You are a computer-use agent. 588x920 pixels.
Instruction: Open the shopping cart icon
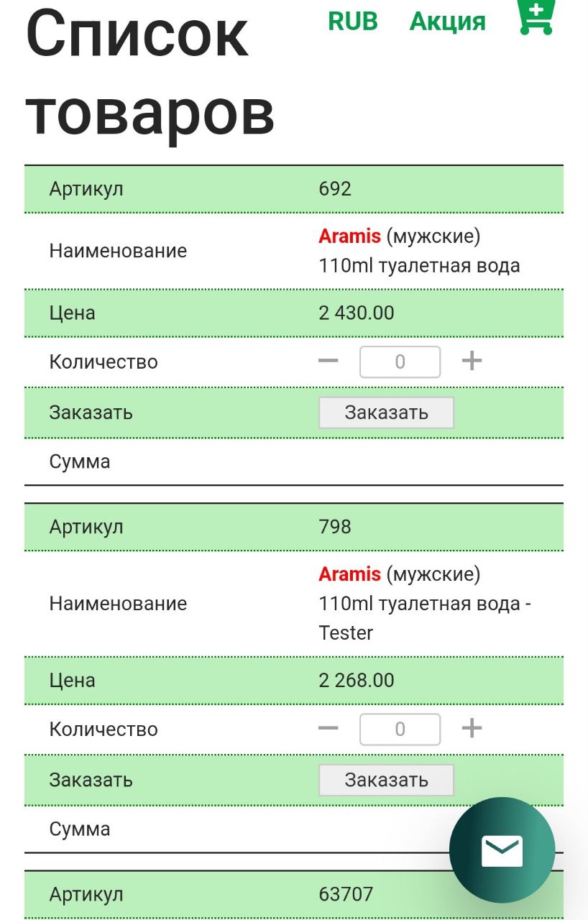tap(536, 16)
